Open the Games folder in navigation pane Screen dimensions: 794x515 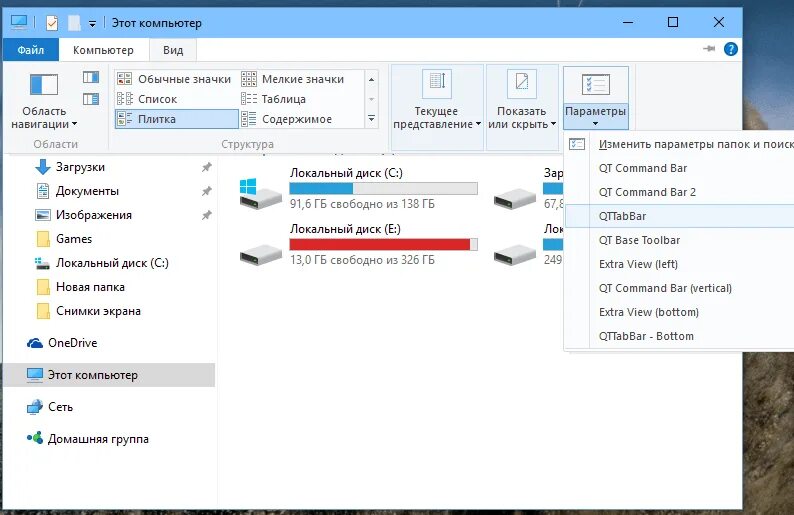[x=74, y=239]
